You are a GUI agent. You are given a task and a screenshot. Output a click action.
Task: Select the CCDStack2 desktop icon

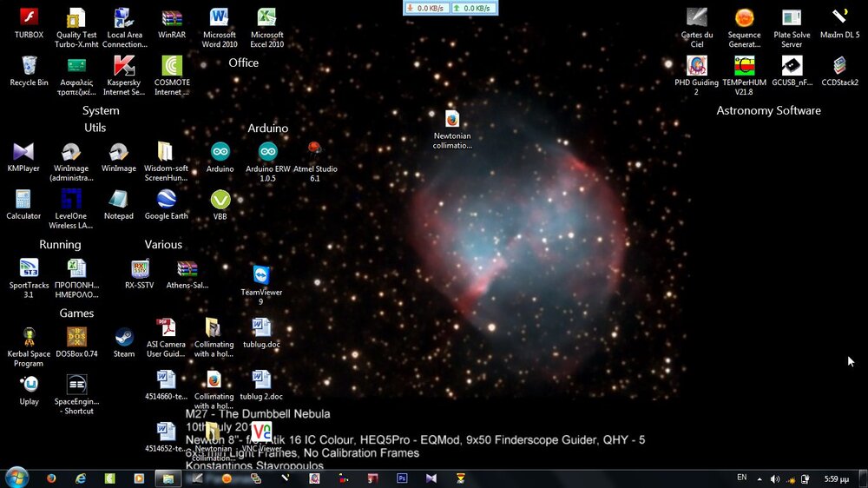click(x=839, y=67)
